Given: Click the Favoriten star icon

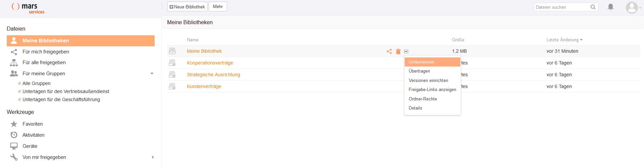Looking at the screenshot, I should (x=14, y=124).
